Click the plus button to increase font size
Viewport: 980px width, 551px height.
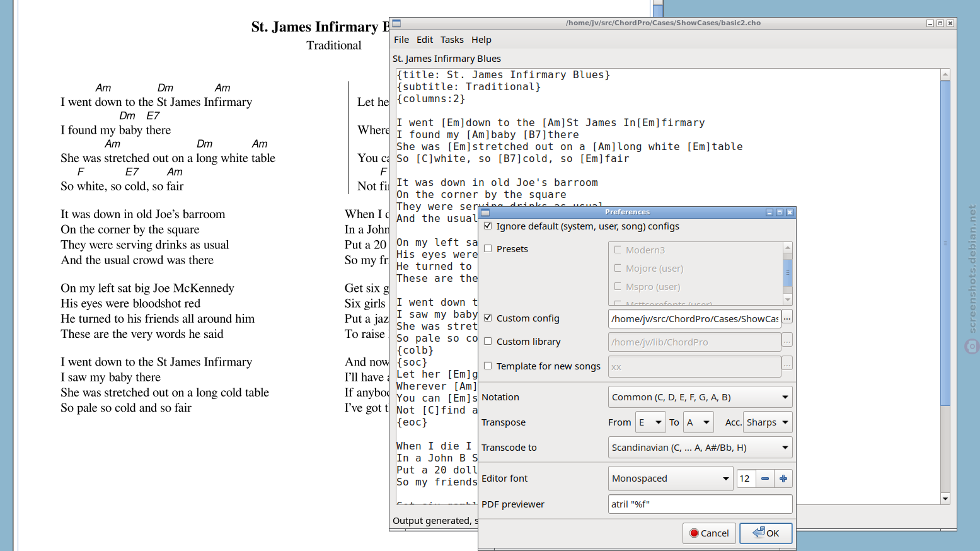click(783, 478)
